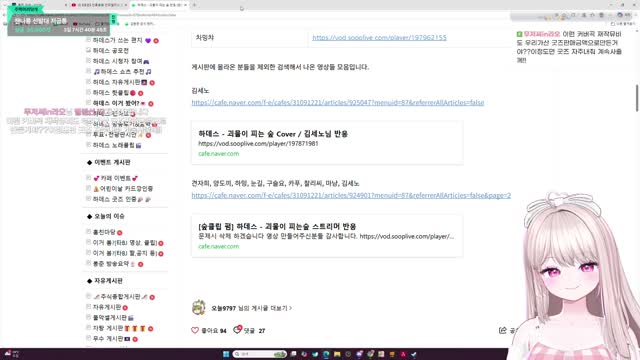The width and height of the screenshot is (640, 360).
Task: Click the board icon beside 차량 게시판
Action: point(88,328)
